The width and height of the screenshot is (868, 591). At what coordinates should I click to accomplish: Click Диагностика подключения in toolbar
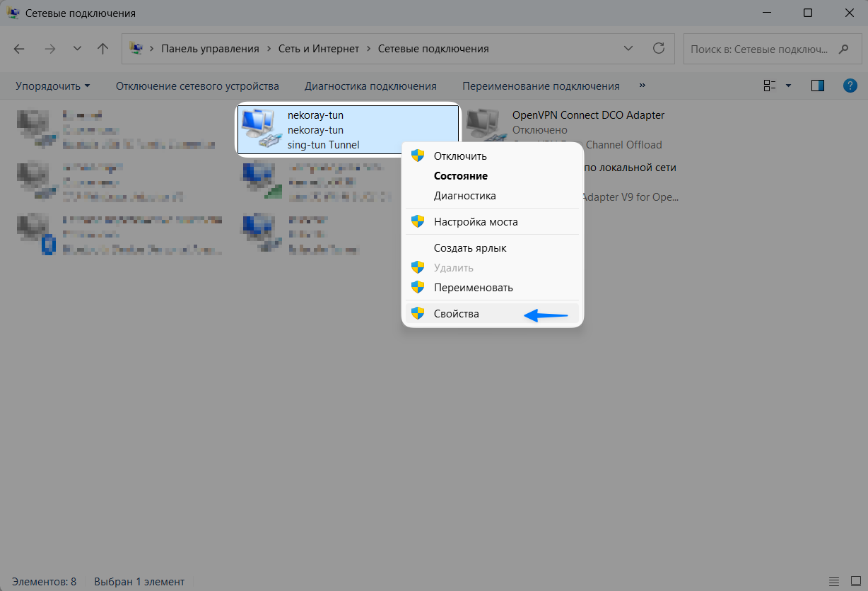pos(370,86)
